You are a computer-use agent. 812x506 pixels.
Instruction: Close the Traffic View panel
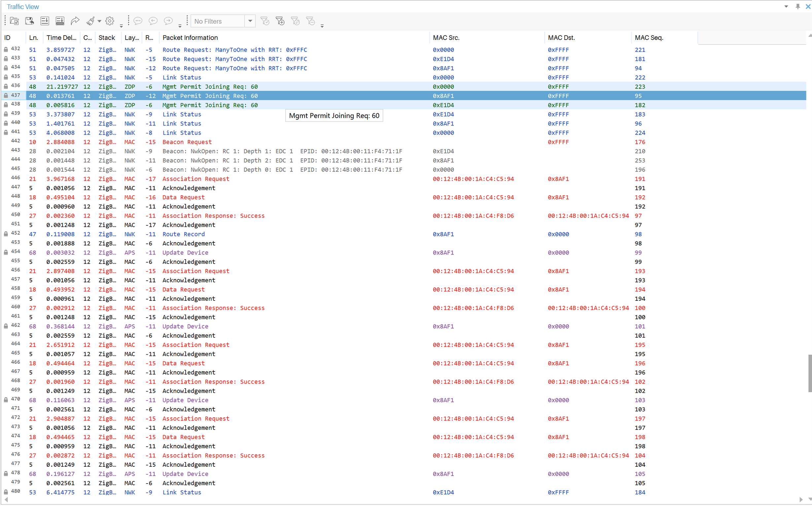[x=808, y=6]
